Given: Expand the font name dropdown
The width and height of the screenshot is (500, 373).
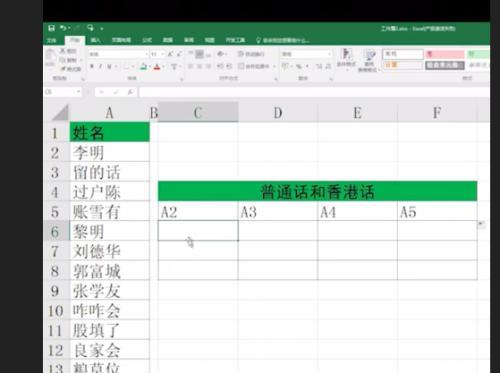Looking at the screenshot, I should (146, 54).
